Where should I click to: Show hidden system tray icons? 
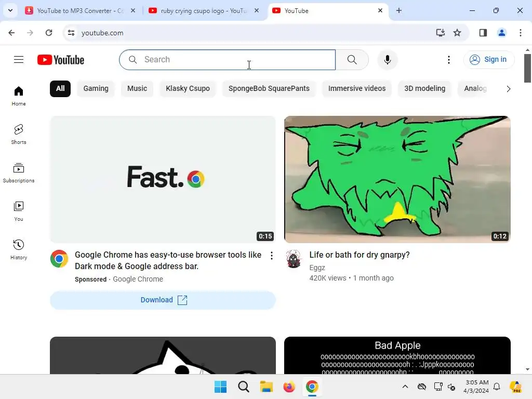pyautogui.click(x=405, y=387)
